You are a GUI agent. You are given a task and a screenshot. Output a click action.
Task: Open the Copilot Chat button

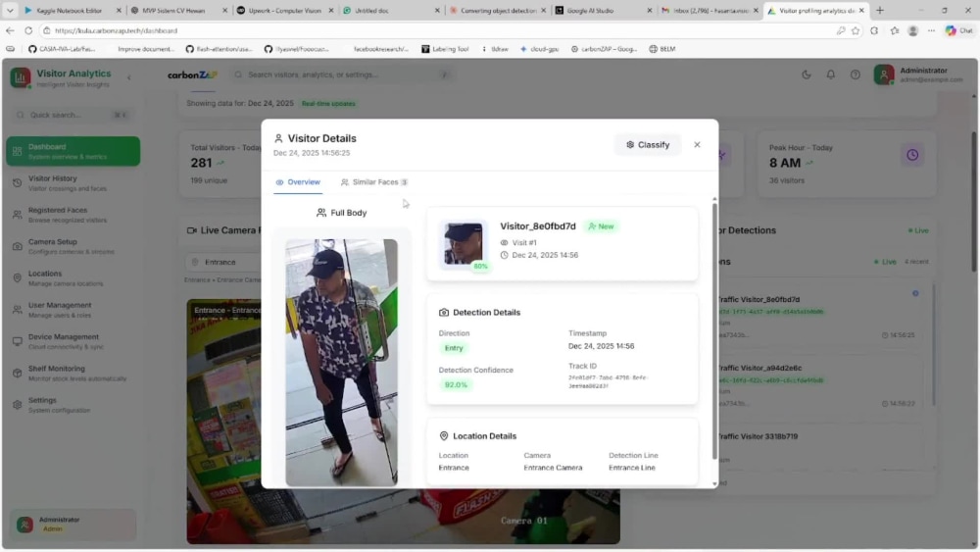point(958,30)
